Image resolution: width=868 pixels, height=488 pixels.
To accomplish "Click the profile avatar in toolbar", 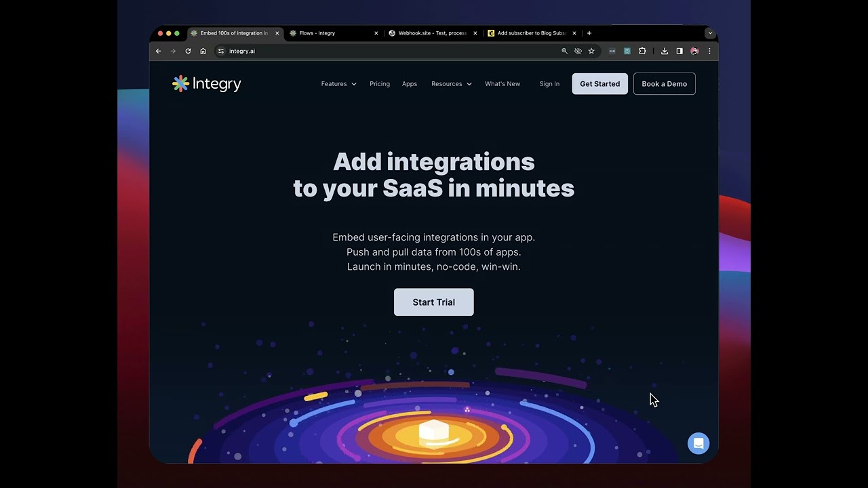I will coord(694,51).
